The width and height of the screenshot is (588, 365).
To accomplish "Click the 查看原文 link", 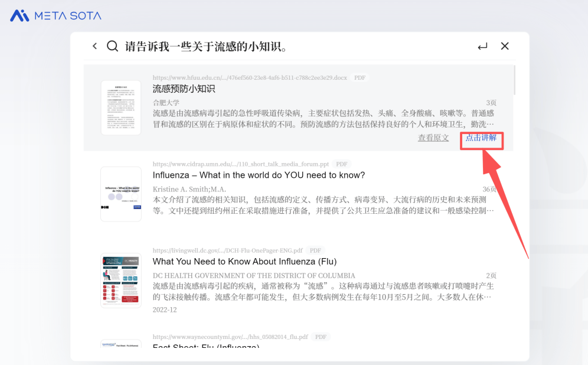I will pyautogui.click(x=433, y=138).
